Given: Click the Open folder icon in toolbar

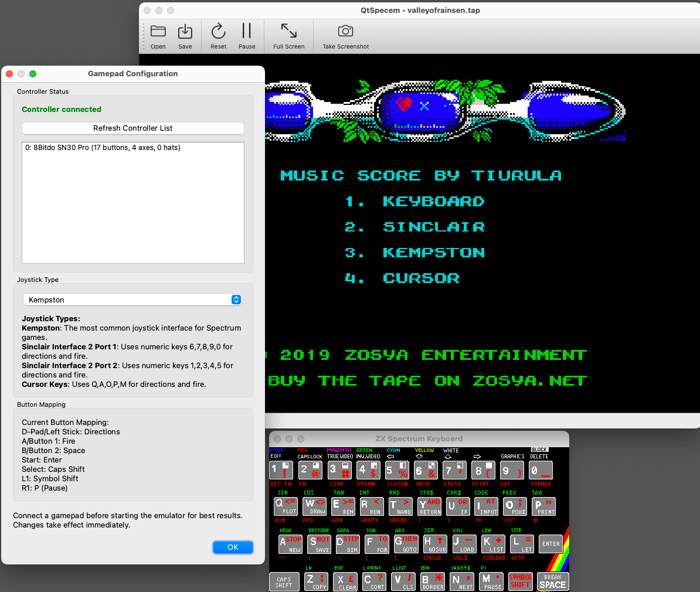Looking at the screenshot, I should pyautogui.click(x=158, y=32).
